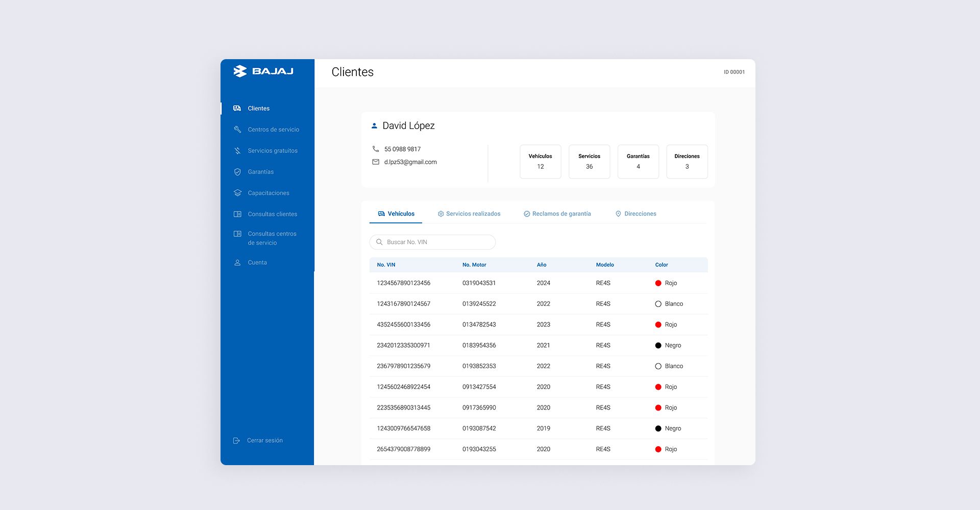This screenshot has width=980, height=510.
Task: Select the wrench icon for Centros de servicio
Action: point(237,130)
